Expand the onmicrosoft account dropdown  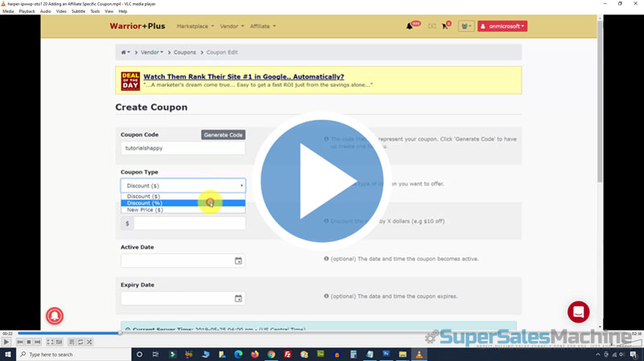pyautogui.click(x=502, y=27)
